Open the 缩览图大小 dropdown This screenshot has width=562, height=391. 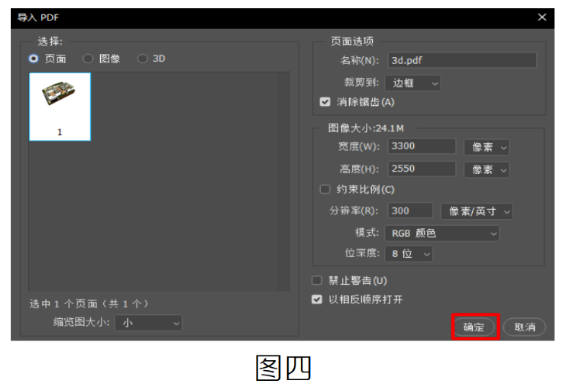148,323
